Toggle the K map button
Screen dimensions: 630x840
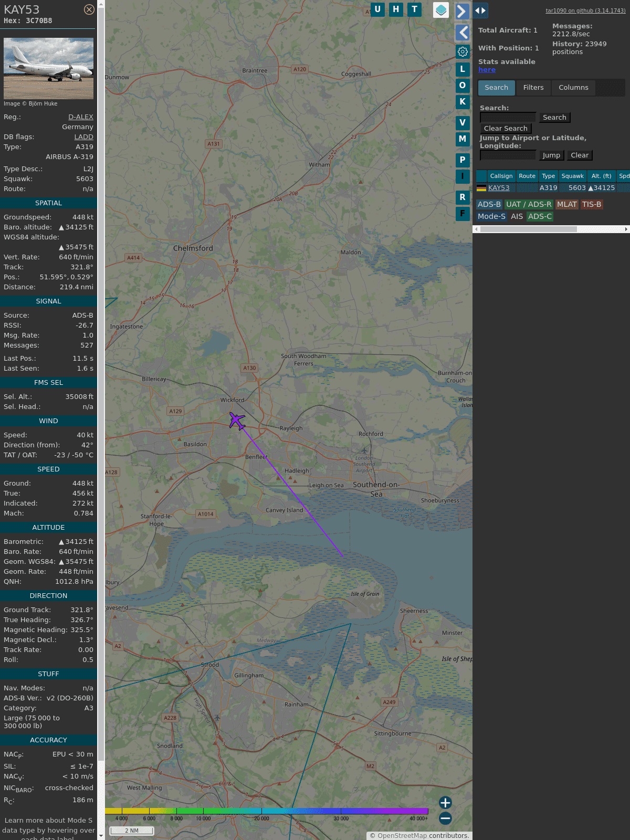tap(463, 102)
